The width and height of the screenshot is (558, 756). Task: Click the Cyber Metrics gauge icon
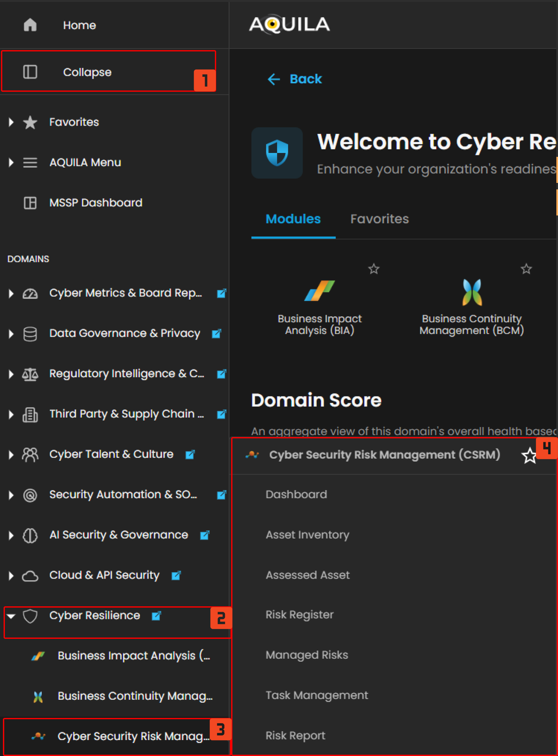coord(30,294)
